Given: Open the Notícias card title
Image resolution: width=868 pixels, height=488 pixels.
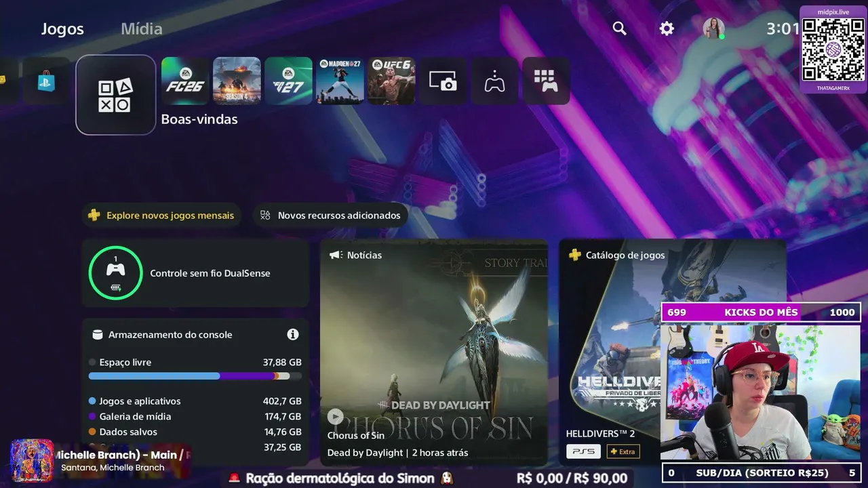Looking at the screenshot, I should (x=364, y=255).
